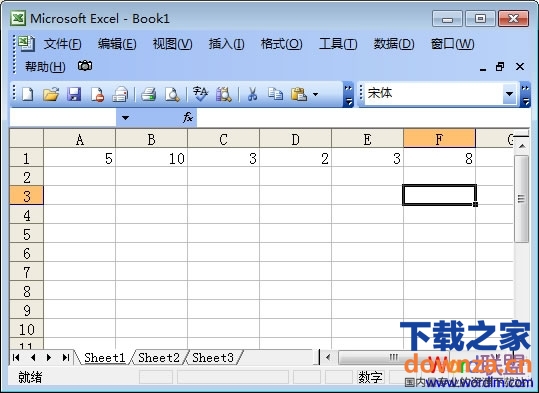Click the vertical scrollbar thumb
Image resolution: width=539 pixels, height=393 pixels.
(x=522, y=199)
